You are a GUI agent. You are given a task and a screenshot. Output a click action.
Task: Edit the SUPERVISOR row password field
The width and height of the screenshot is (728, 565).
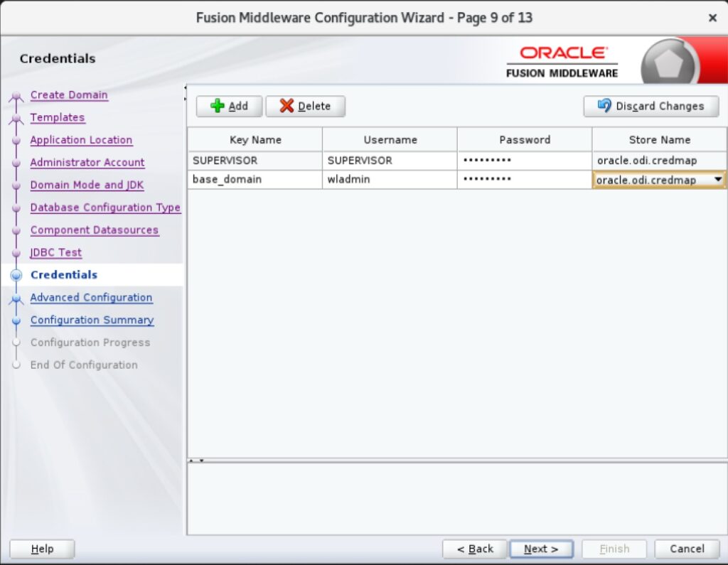coord(525,161)
